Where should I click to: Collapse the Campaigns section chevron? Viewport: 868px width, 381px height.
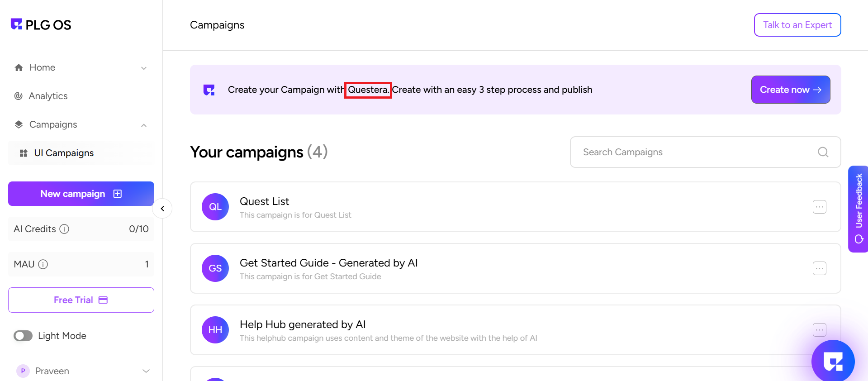click(x=144, y=125)
